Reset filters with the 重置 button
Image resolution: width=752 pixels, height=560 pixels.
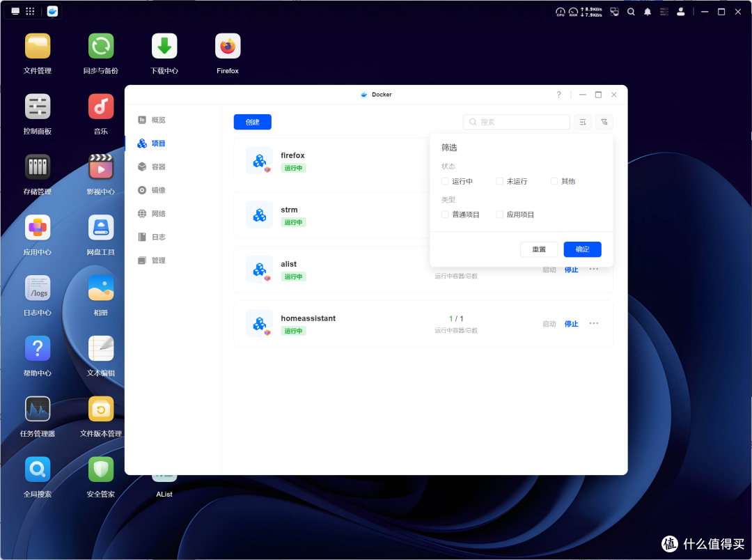click(x=539, y=249)
